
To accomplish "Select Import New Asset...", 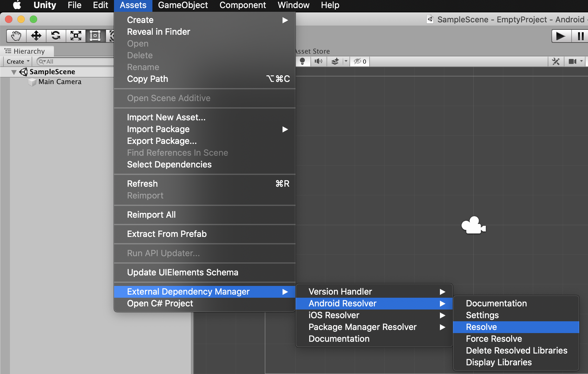I will (x=204, y=117).
